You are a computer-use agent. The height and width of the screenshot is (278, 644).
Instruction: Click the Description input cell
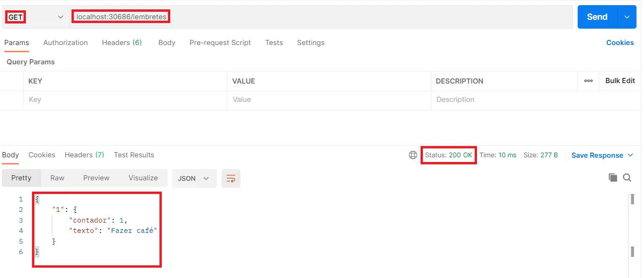coord(536,100)
